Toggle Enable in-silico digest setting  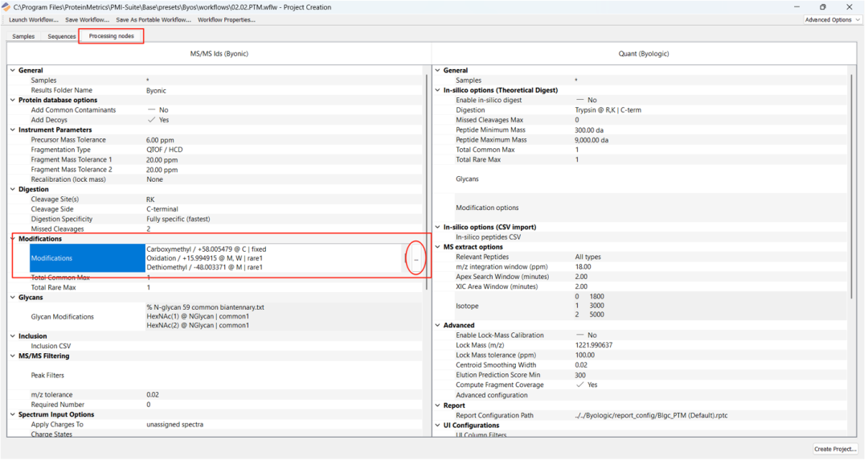pos(579,101)
